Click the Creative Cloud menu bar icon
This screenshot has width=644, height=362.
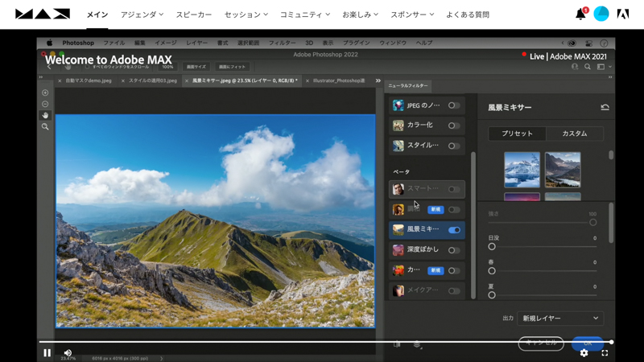click(572, 43)
